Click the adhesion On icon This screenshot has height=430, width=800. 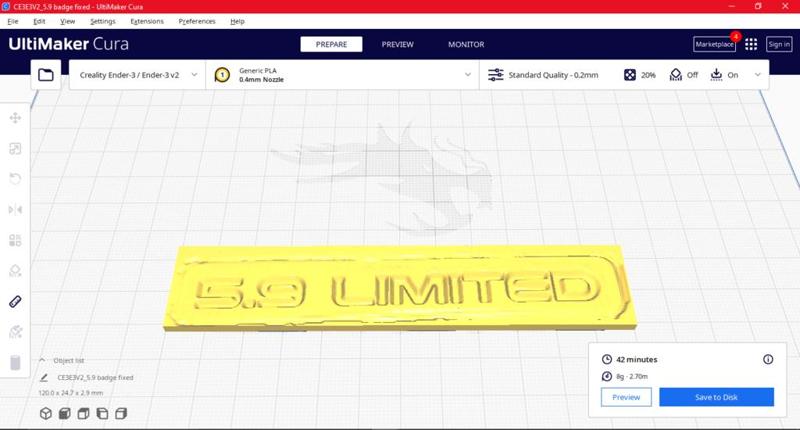tap(716, 75)
